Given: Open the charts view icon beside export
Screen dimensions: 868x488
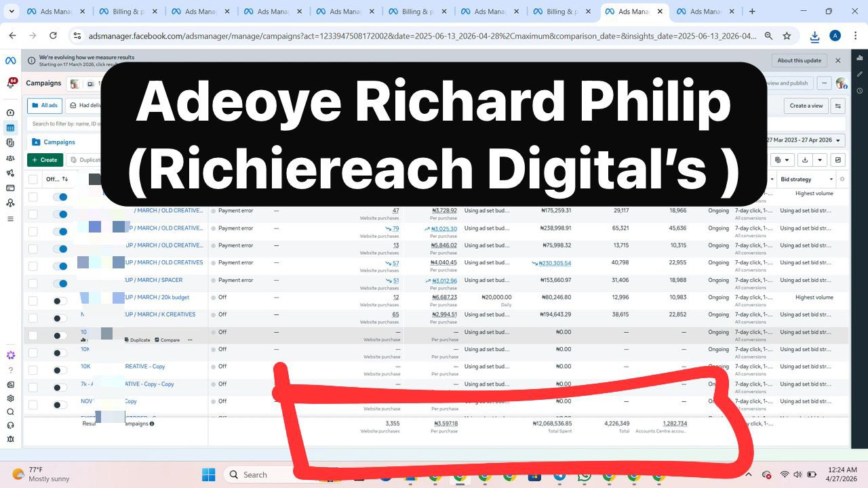Looking at the screenshot, I should pos(839,160).
